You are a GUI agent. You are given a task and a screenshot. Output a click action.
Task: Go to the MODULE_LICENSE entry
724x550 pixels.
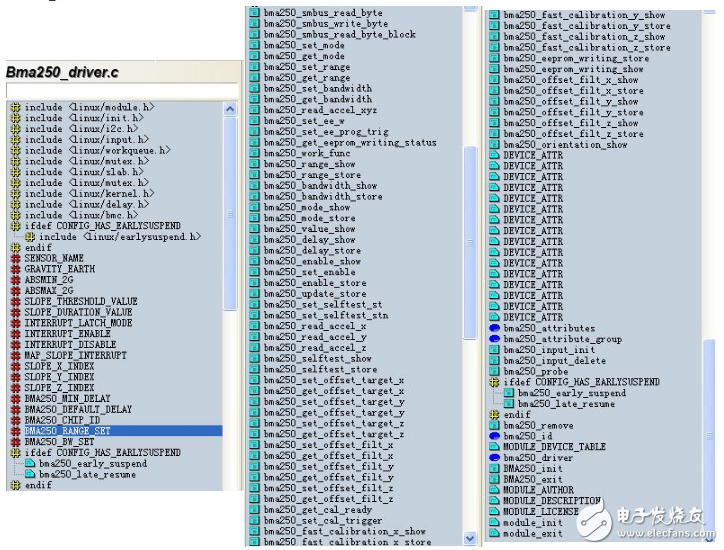[540, 511]
